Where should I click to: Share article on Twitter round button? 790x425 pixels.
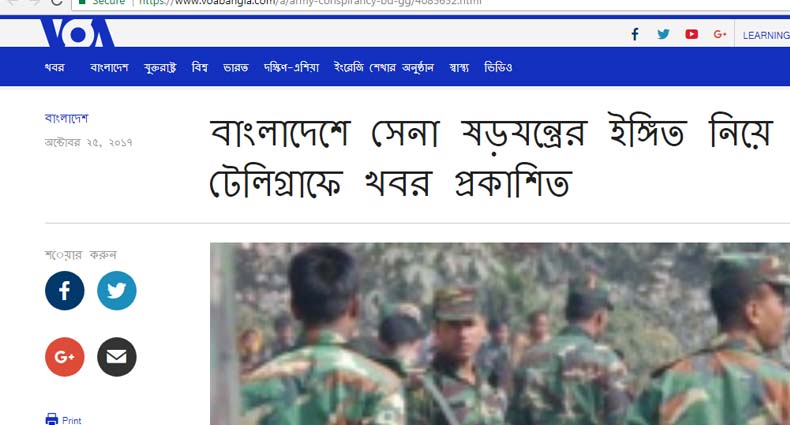117,291
